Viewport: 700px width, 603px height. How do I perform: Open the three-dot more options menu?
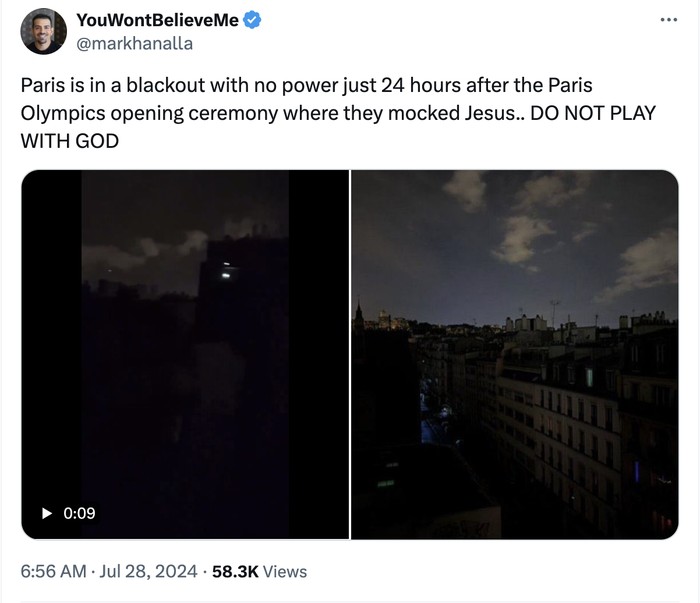point(668,21)
